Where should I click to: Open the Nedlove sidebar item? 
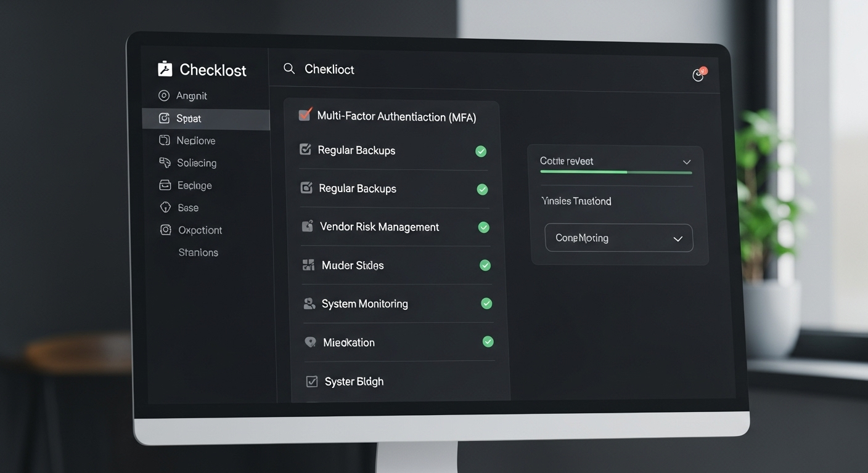coord(195,140)
